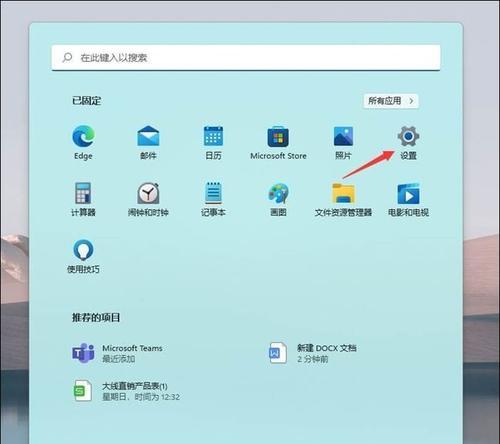Image resolution: width=500 pixels, height=444 pixels.
Task: Open recommended Microsoft Teams item
Action: tap(117, 353)
